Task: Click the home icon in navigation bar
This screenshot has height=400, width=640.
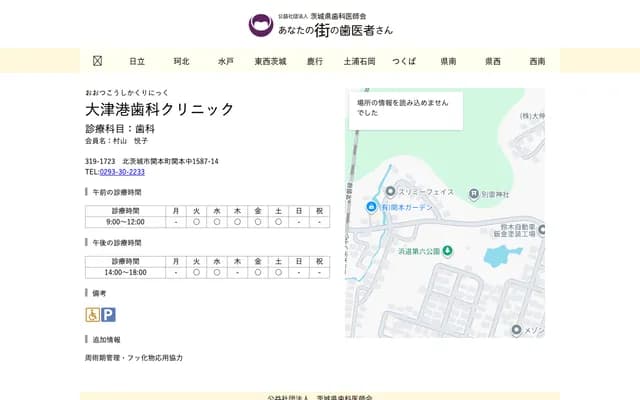Action: click(97, 61)
